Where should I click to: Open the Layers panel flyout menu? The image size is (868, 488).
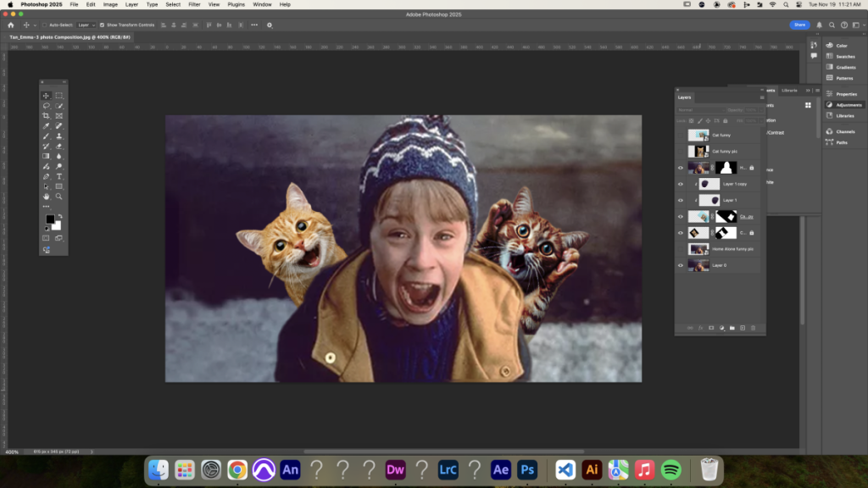click(762, 97)
